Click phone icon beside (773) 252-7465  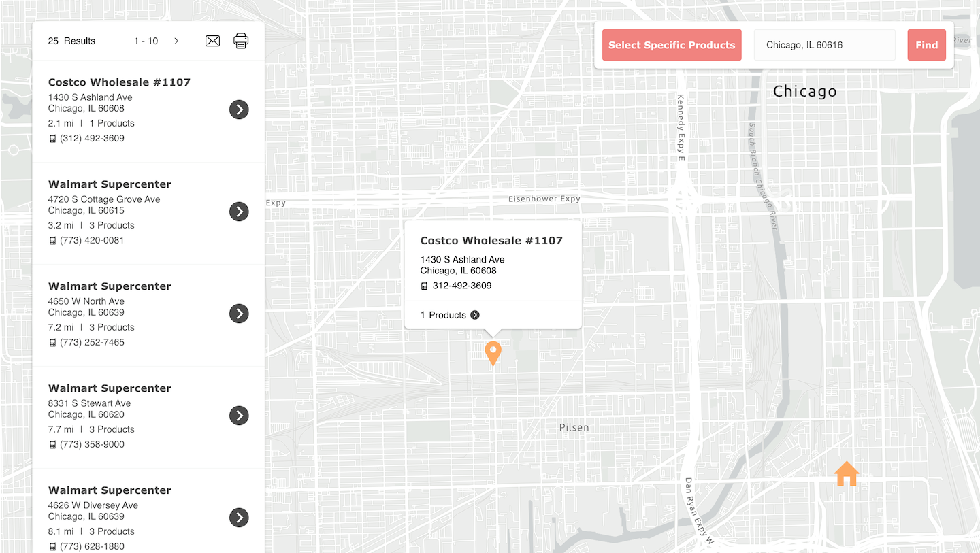pos(52,343)
